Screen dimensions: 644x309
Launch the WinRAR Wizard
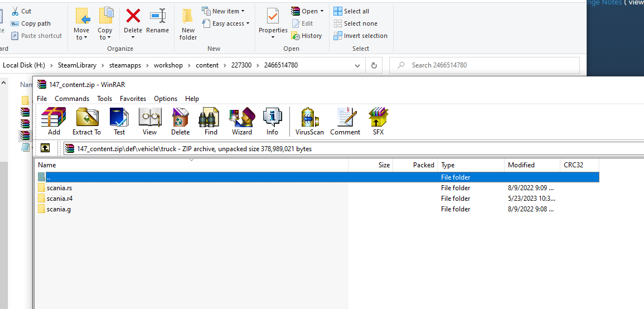point(242,121)
